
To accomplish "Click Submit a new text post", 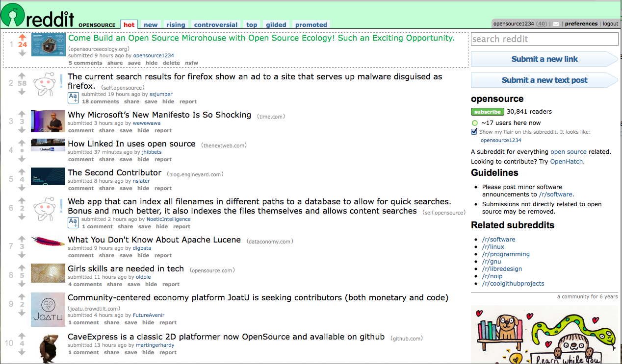I will [544, 80].
